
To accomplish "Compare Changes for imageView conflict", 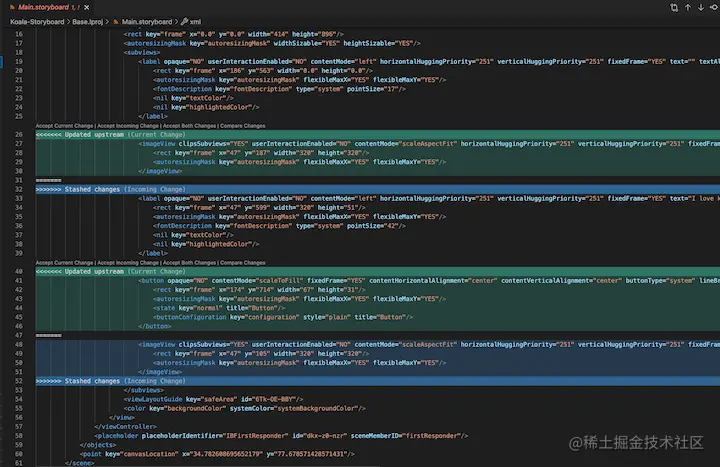I will pos(242,126).
